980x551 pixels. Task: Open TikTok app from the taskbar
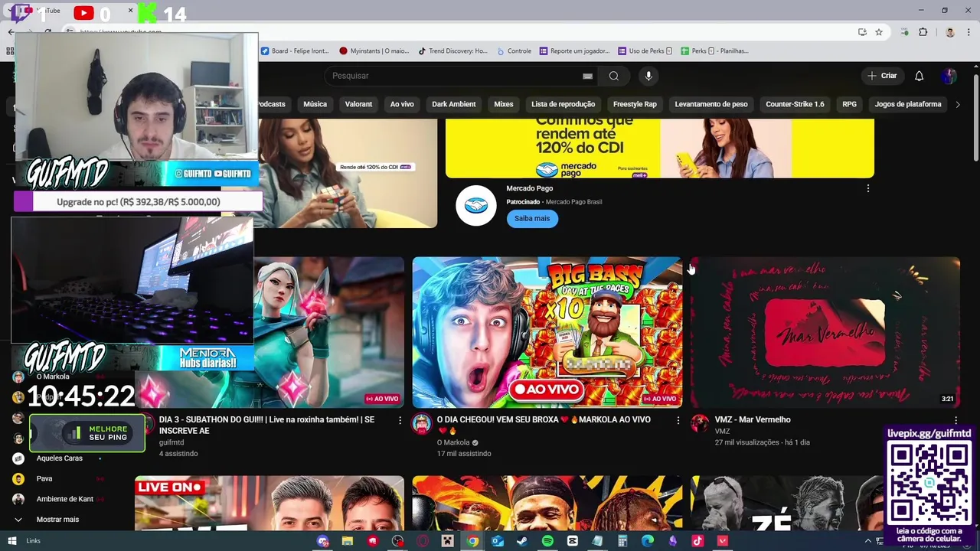697,541
